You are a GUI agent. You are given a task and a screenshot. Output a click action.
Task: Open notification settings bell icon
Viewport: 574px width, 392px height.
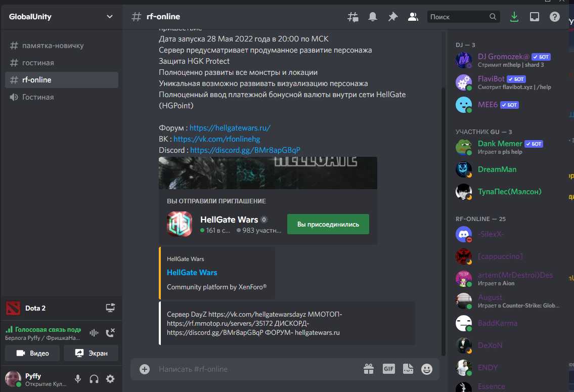373,17
